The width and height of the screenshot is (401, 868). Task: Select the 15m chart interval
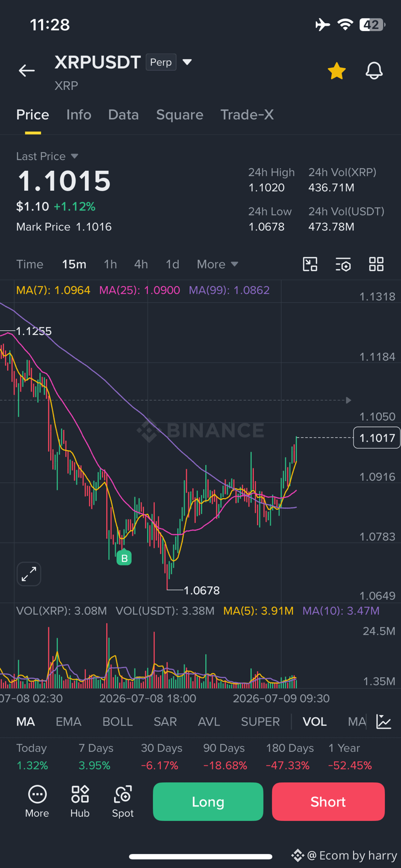[x=74, y=264]
